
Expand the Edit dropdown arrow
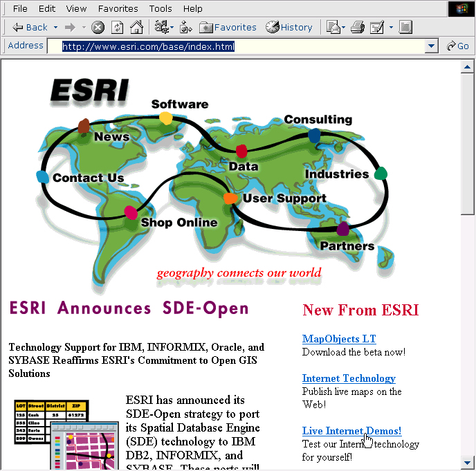391,27
